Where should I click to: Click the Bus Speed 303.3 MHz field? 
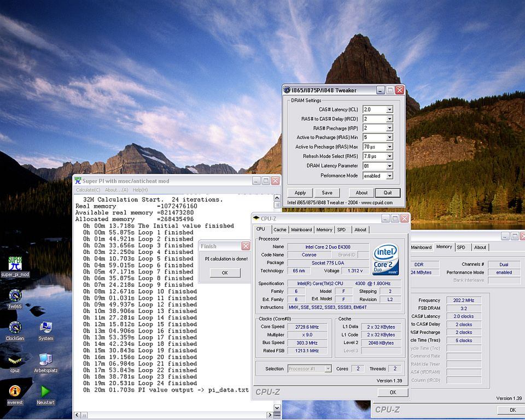tap(307, 343)
